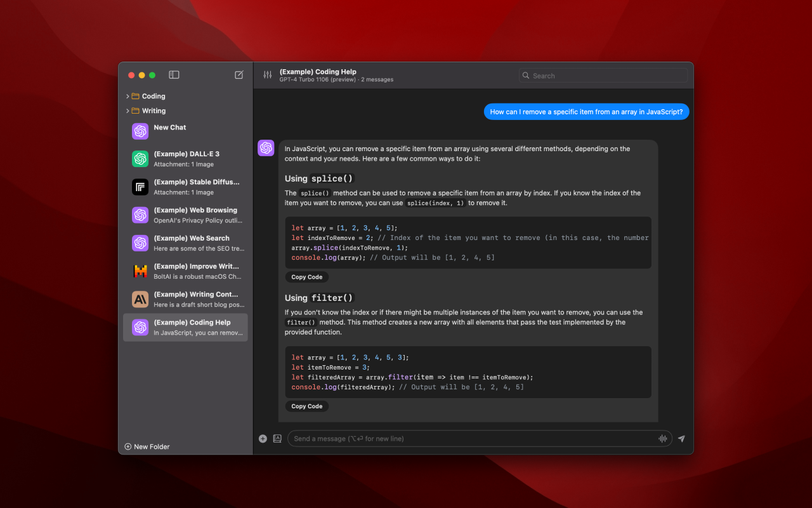Open the image attachment picker icon

[x=277, y=438]
